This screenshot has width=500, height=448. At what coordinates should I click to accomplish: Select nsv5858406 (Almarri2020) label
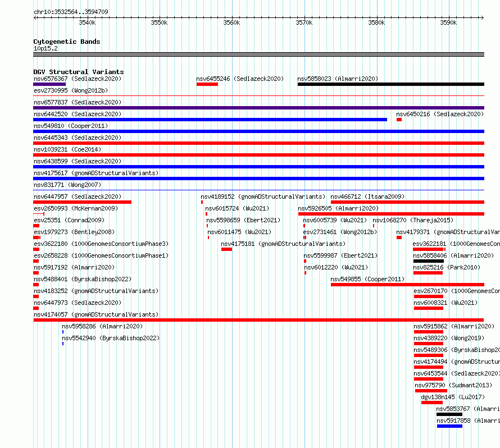(x=453, y=255)
